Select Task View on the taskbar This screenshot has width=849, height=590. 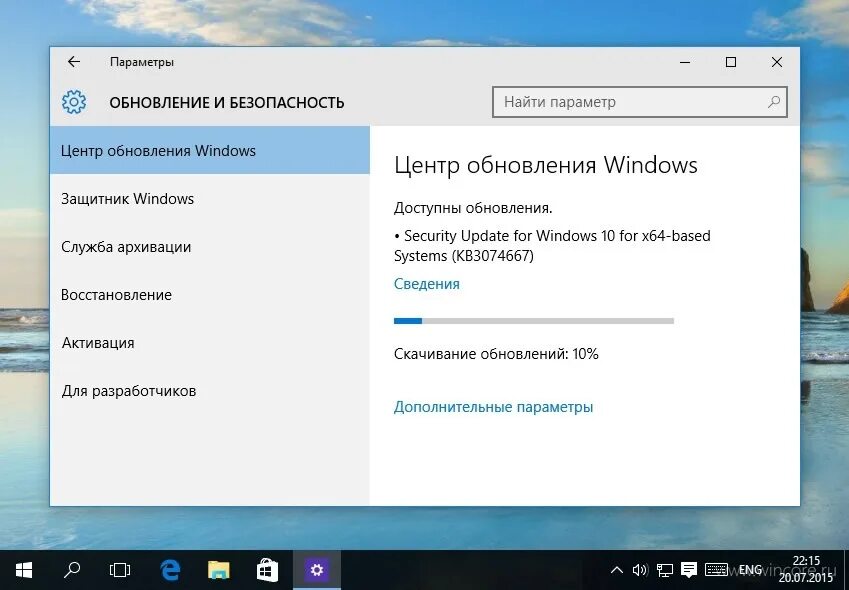pyautogui.click(x=119, y=569)
